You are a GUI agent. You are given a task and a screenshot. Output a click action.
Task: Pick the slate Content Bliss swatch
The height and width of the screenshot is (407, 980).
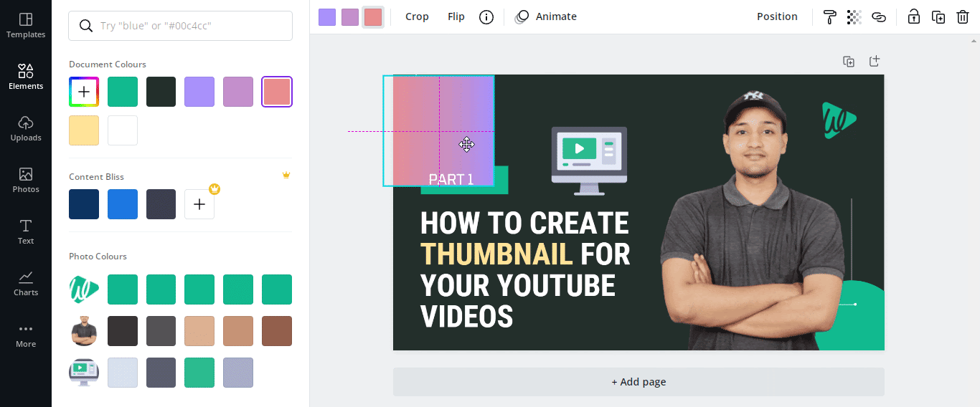click(161, 204)
